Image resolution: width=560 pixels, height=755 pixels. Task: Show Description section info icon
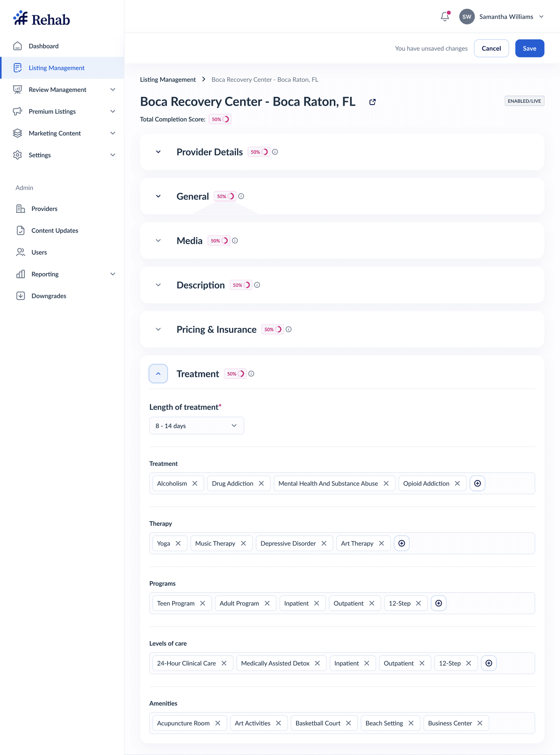click(x=257, y=285)
